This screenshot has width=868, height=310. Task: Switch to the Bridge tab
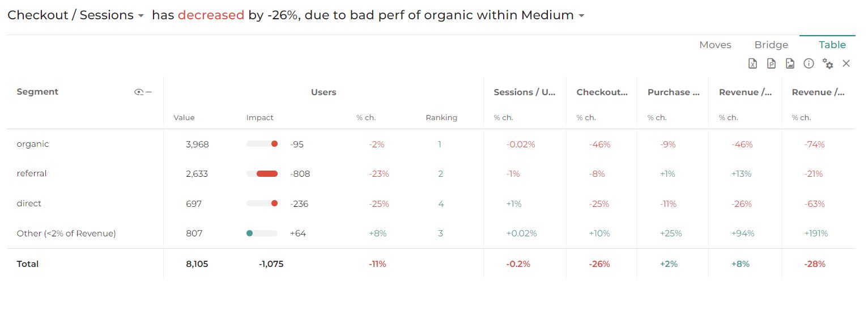pyautogui.click(x=771, y=45)
